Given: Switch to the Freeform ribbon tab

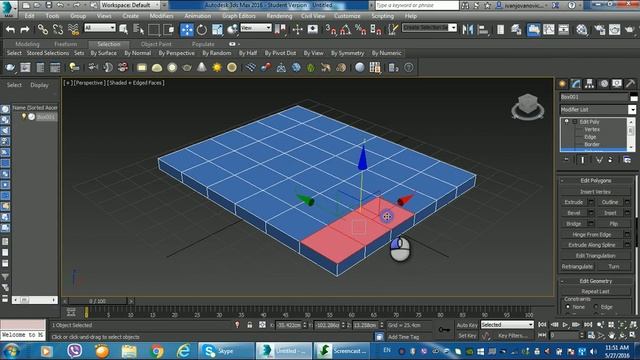Looking at the screenshot, I should point(65,44).
